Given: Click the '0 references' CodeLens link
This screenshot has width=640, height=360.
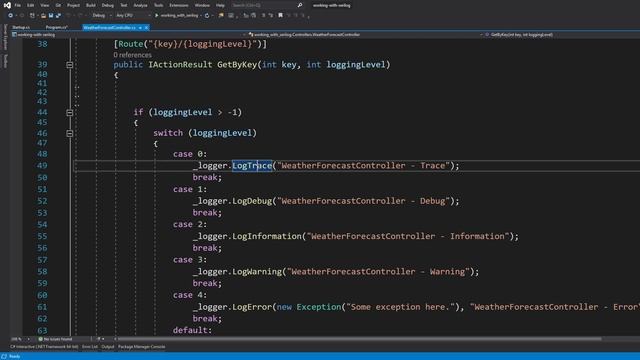Looking at the screenshot, I should click(132, 55).
